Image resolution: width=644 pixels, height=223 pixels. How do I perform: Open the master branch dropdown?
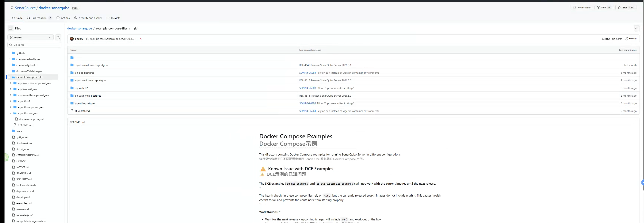pyautogui.click(x=31, y=37)
